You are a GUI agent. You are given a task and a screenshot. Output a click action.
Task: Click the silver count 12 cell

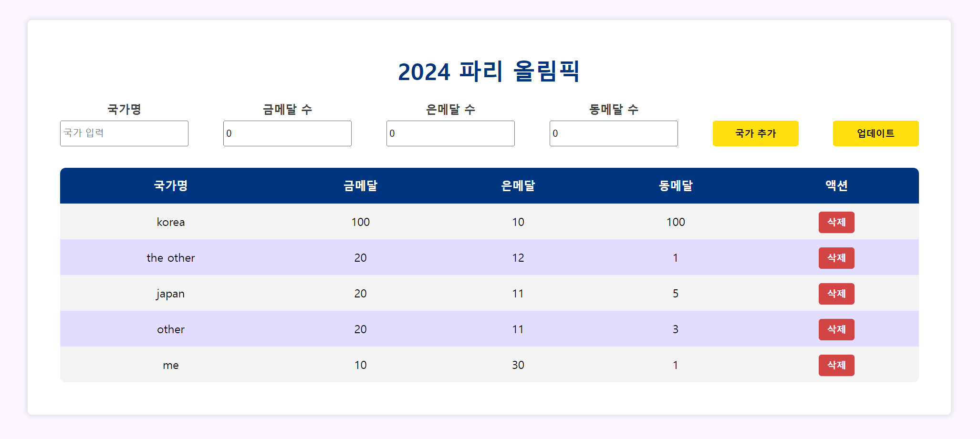pyautogui.click(x=518, y=257)
